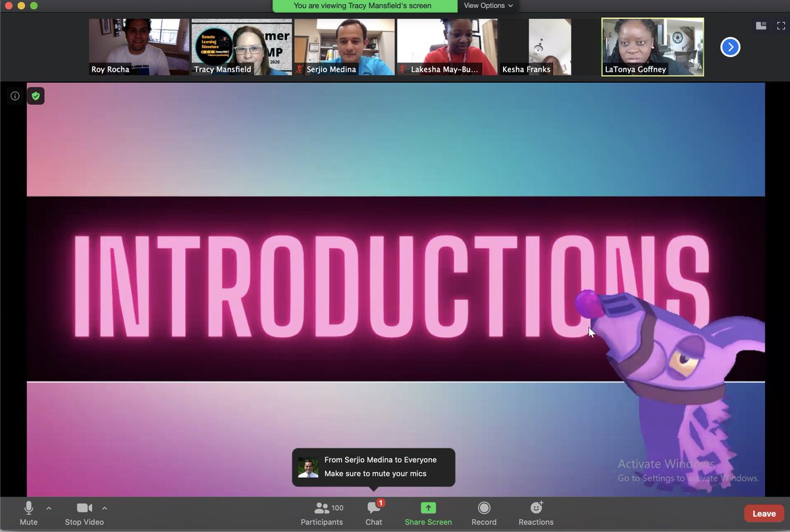Click the unread chat badge showing 1
This screenshot has height=532, width=790.
(x=381, y=503)
